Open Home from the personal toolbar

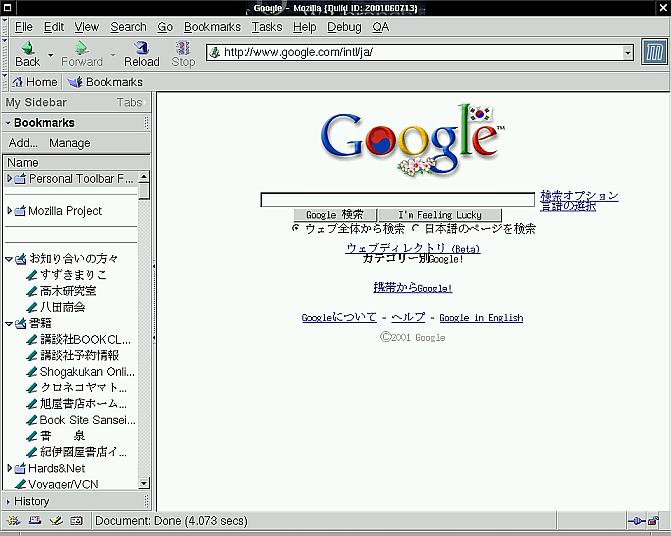click(x=35, y=82)
